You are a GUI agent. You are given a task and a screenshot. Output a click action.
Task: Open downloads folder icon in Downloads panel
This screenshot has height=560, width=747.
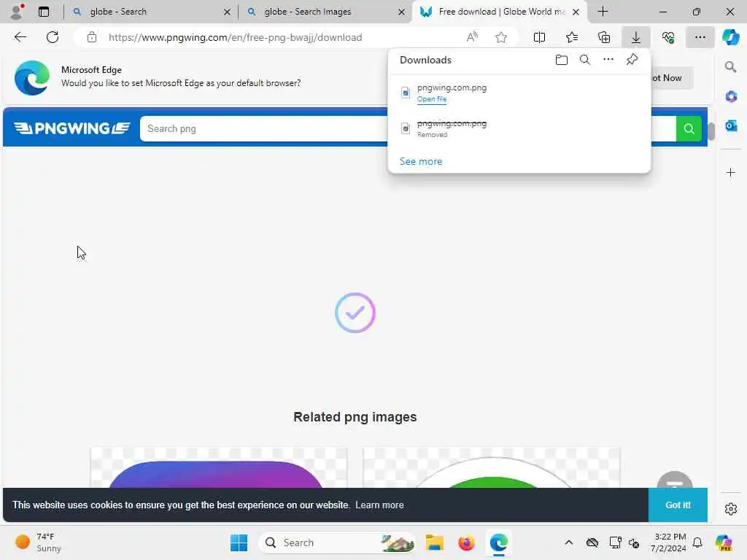coord(562,60)
